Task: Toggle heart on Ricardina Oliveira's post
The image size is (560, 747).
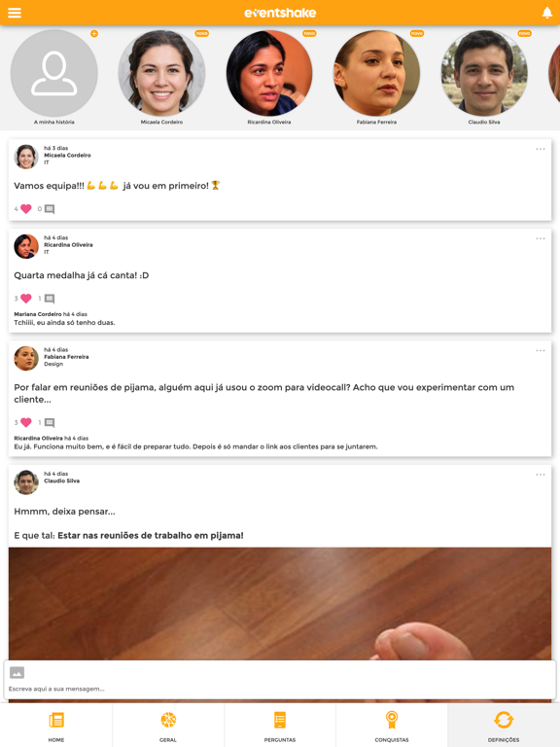Action: [x=26, y=299]
